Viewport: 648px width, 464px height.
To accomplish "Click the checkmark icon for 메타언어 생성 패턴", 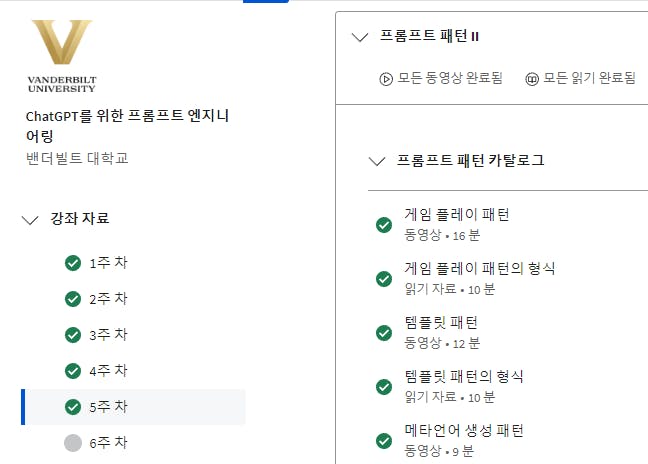I will click(x=384, y=440).
